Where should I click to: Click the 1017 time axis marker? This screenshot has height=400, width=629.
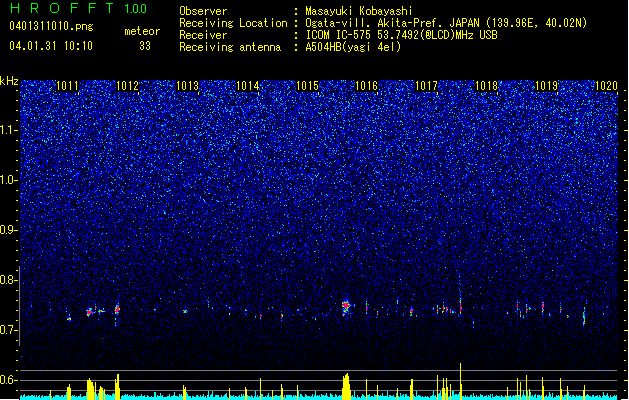[426, 86]
